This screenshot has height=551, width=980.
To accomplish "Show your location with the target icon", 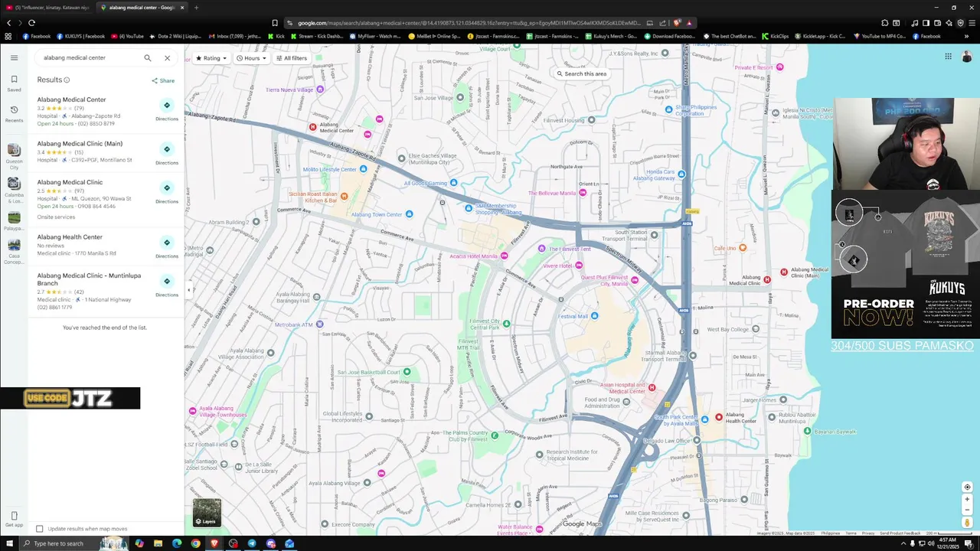I will coord(967,487).
